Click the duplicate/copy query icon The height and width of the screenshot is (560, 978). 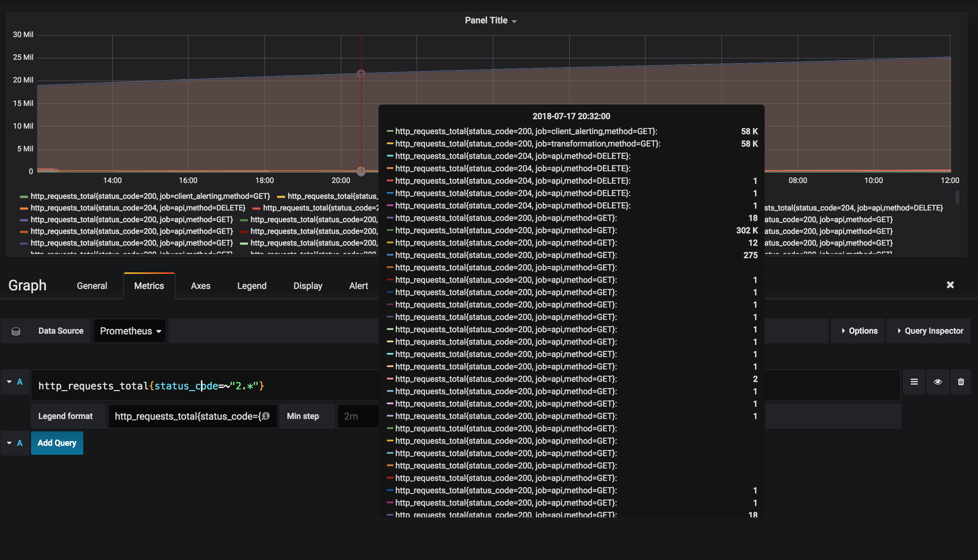click(914, 381)
